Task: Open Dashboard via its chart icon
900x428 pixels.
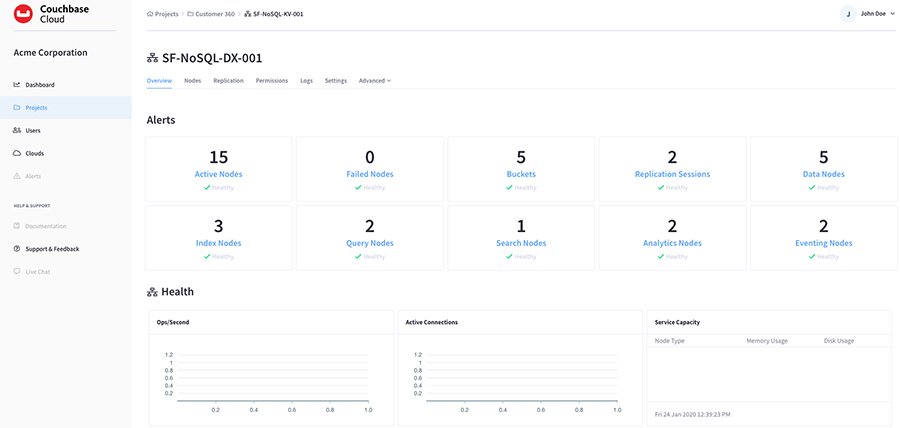Action: click(17, 85)
